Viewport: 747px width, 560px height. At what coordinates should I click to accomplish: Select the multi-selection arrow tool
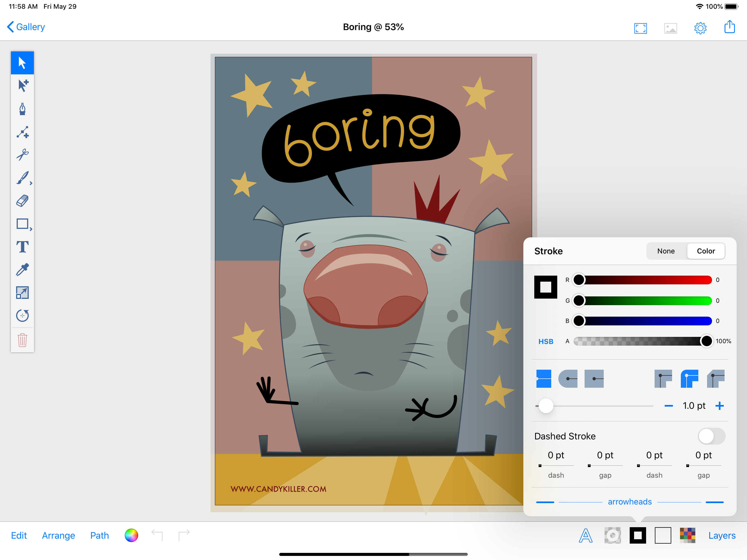pos(22,86)
